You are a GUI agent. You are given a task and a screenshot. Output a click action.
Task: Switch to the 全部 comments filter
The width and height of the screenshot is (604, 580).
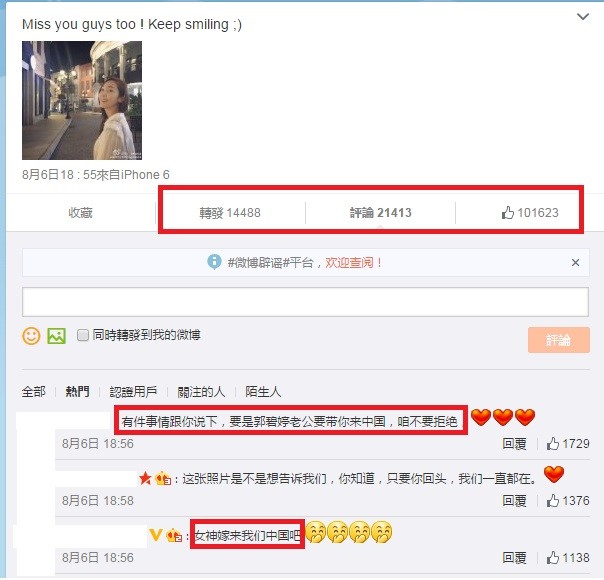click(34, 392)
